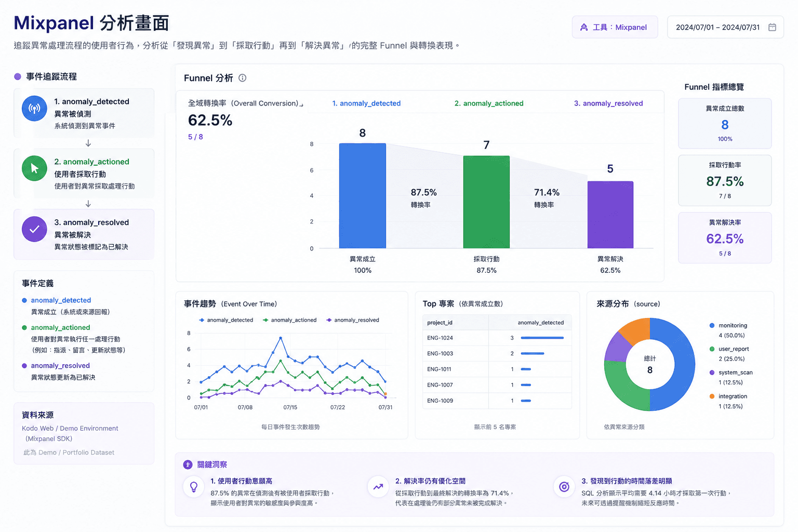Click the green anomaly_actioned cursor icon
This screenshot has width=798, height=532.
34,168
